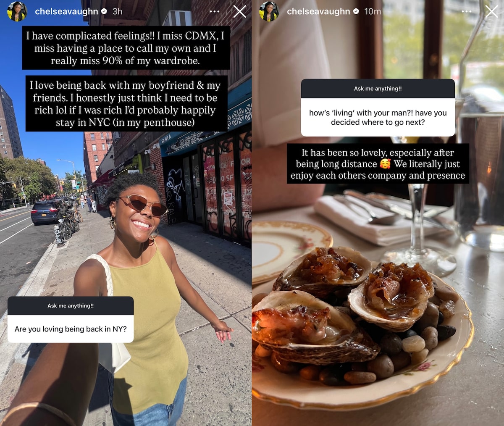Click verified badge on left story header
This screenshot has width=504, height=426.
[x=104, y=11]
